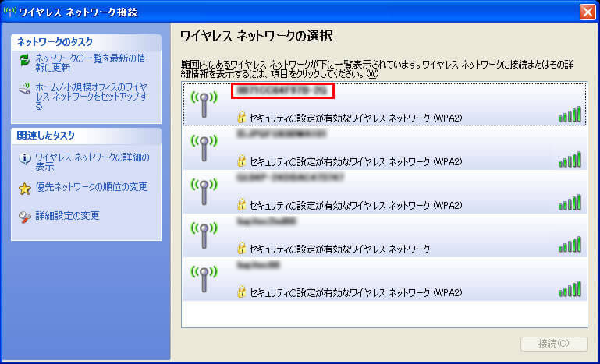Screen dimensions: 600x364
Task: Click the antenna icon of the last listed network
Action: pos(204,279)
